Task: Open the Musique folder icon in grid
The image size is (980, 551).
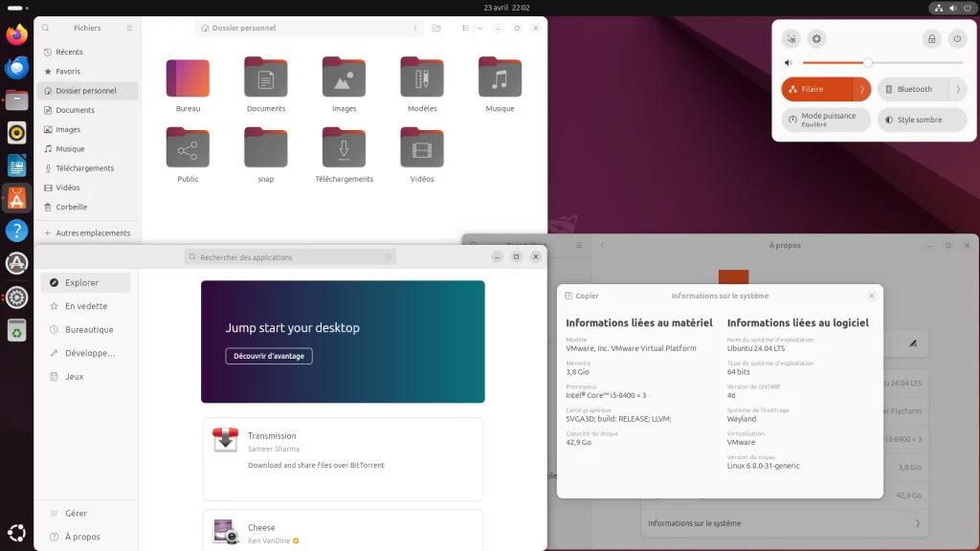Action: point(500,78)
